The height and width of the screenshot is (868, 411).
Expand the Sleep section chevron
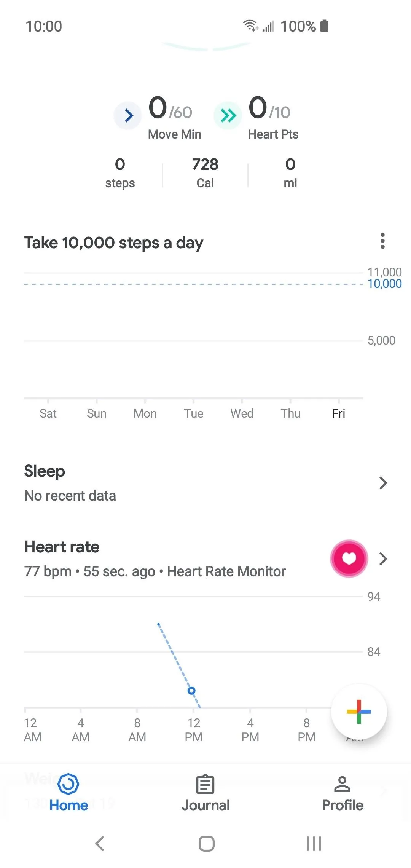383,483
